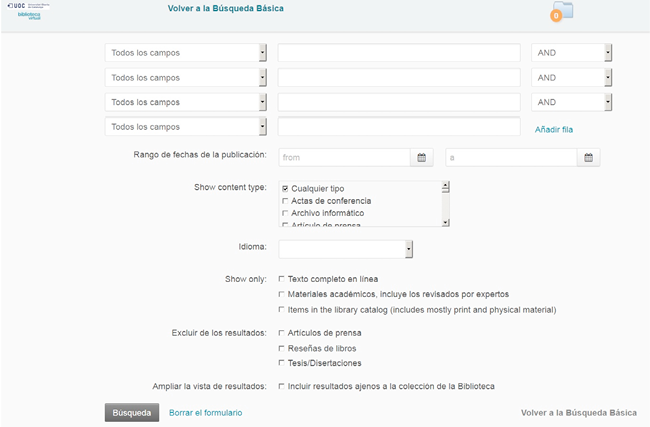Enable 'Texto completo en línea' filter
650x427 pixels.
point(281,279)
